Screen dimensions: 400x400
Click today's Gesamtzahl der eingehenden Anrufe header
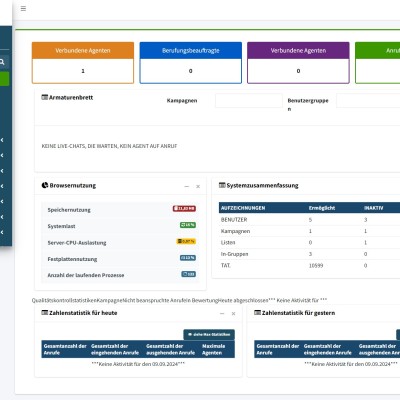click(115, 349)
